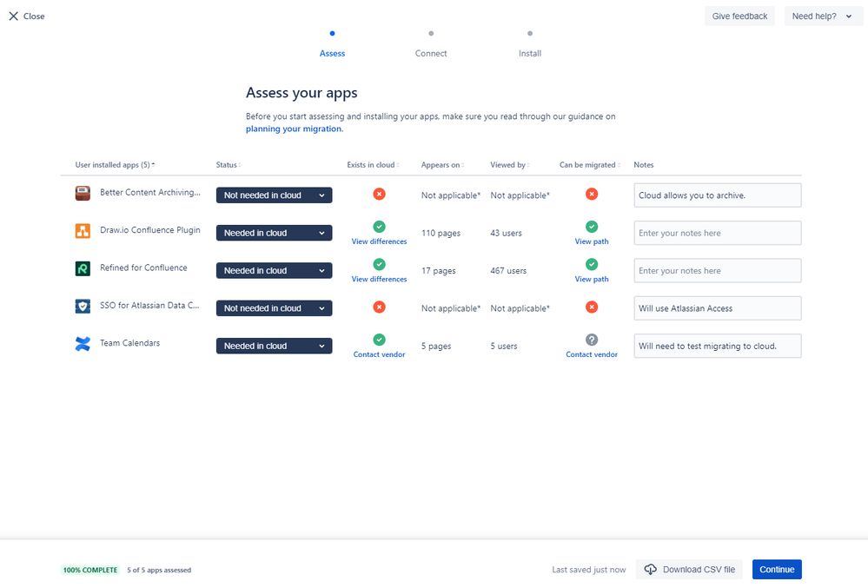The image size is (868, 588).
Task: Open status dropdown for SSO for Atlassian Data Center
Action: 274,308
